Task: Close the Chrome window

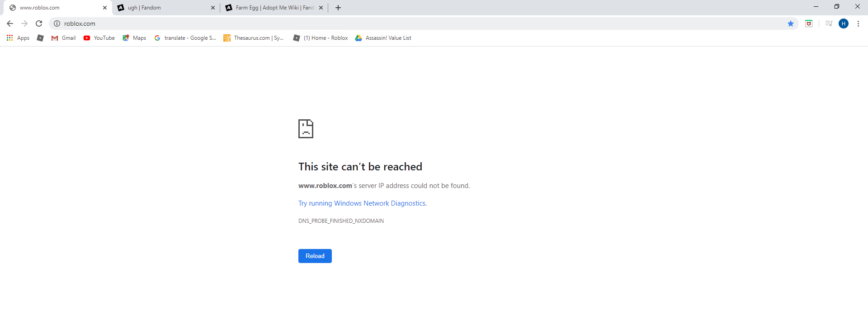Action: click(858, 6)
